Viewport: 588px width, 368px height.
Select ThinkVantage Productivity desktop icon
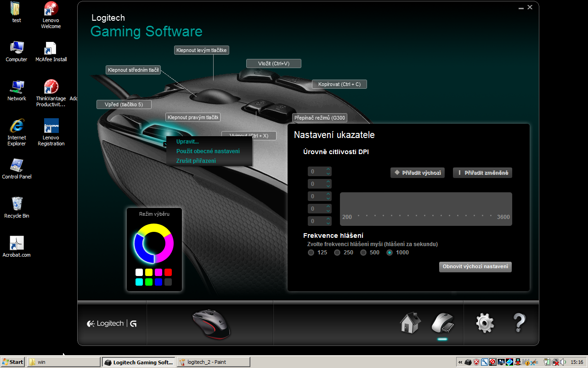pos(51,93)
